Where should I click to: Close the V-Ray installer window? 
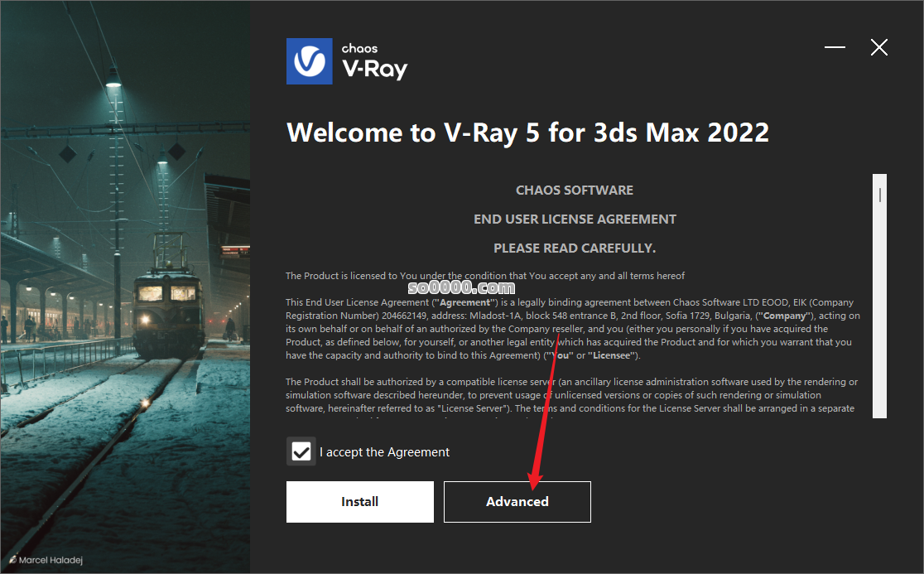[879, 47]
